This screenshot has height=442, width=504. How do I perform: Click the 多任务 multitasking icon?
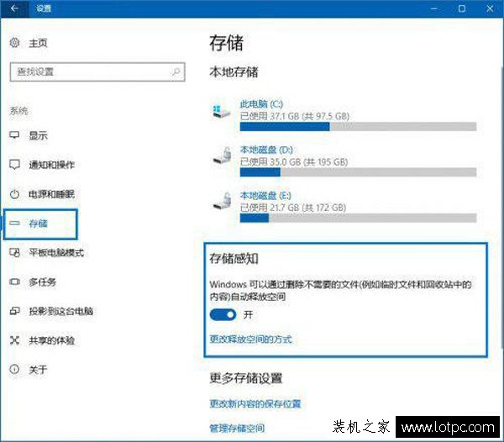14,282
